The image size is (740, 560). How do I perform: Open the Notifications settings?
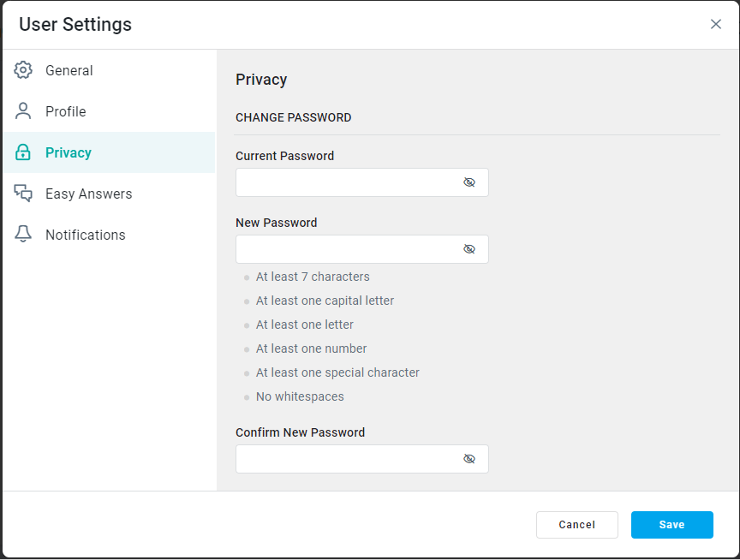point(86,235)
